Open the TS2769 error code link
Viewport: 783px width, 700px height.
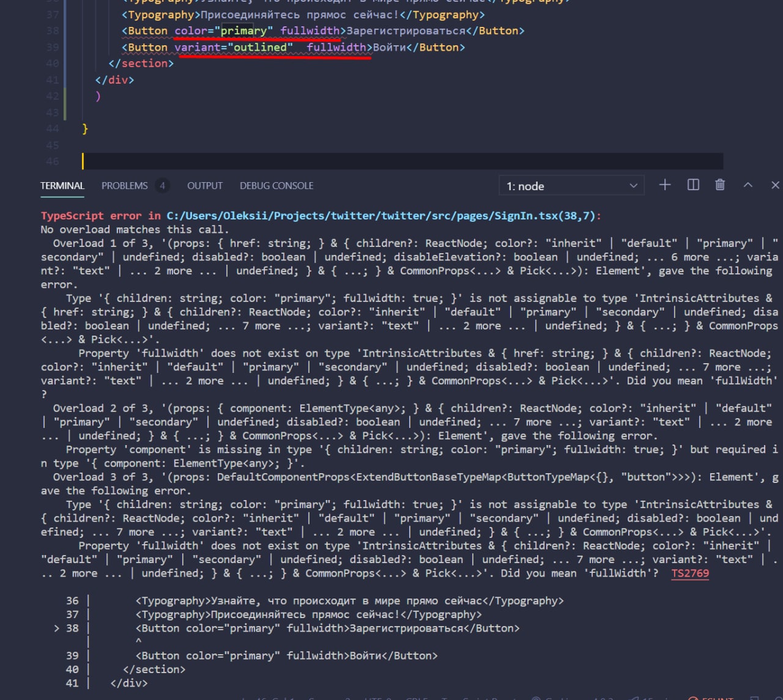(x=690, y=573)
